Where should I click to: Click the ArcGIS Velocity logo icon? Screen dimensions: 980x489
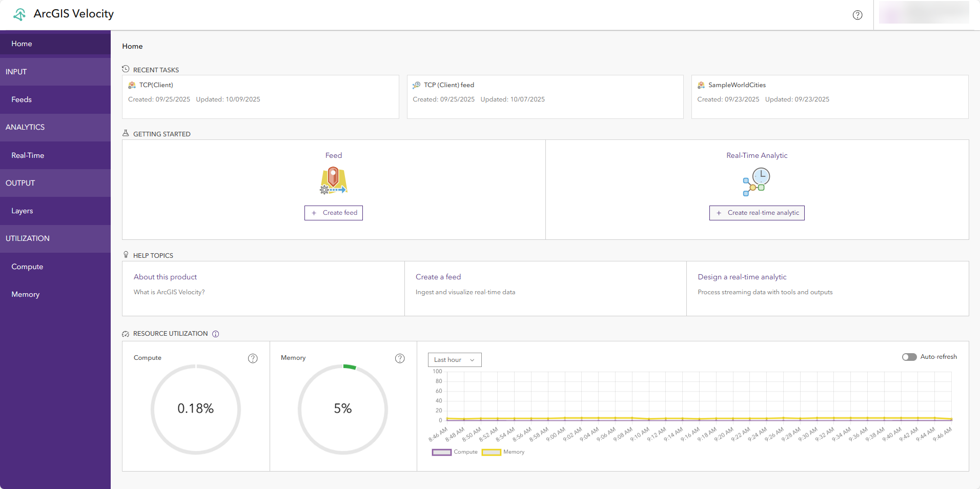[19, 14]
